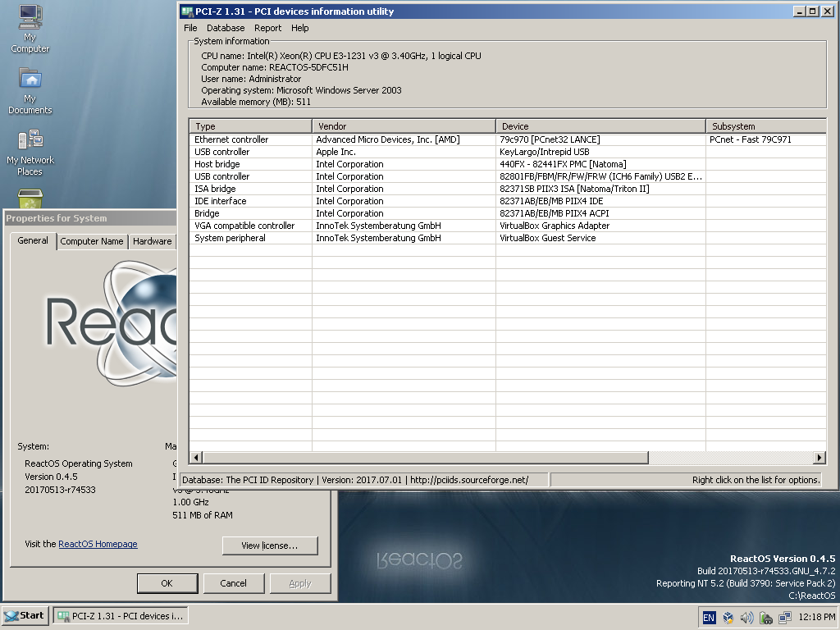
Task: Open the ReactOS Homepage link
Action: [x=98, y=544]
